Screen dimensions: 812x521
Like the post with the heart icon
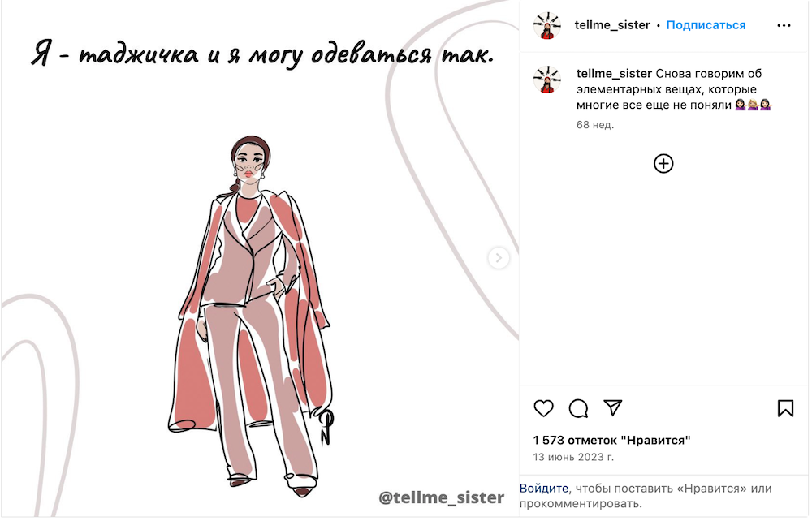543,408
